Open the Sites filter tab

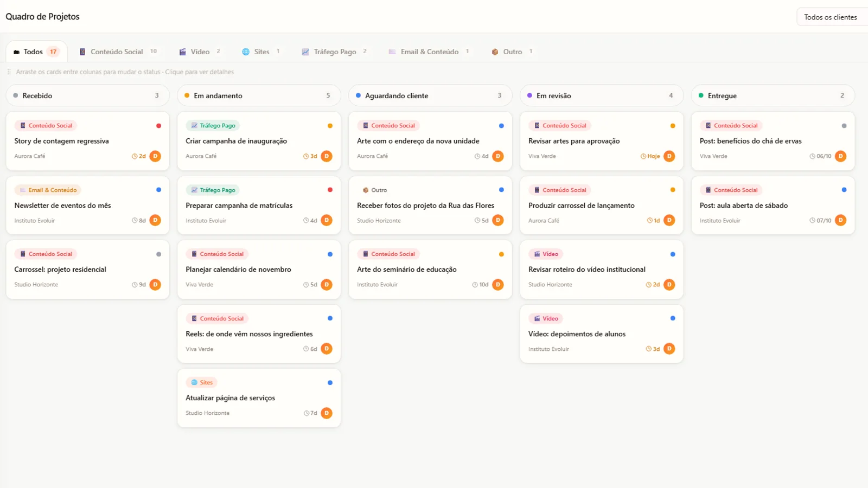(x=261, y=52)
